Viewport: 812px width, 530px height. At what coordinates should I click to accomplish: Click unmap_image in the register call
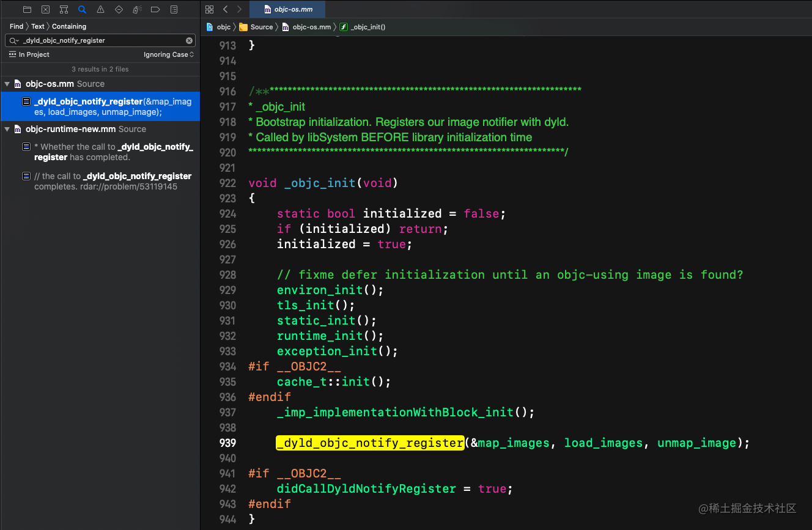click(x=696, y=443)
